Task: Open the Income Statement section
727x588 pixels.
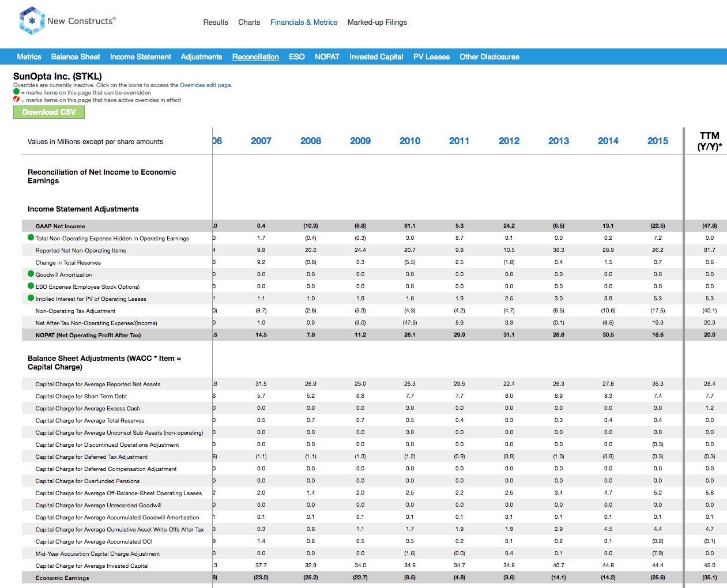Action: [141, 57]
